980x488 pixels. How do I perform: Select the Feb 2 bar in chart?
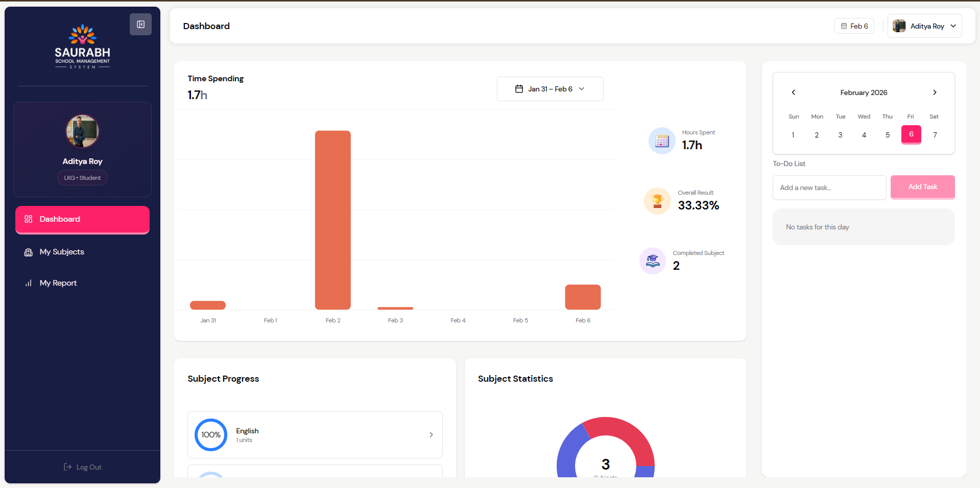[333, 220]
